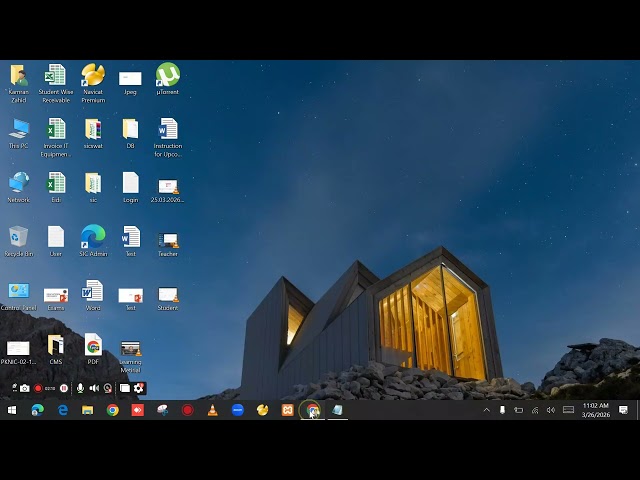Viewport: 640px width, 480px height.
Task: Open the Kamran Zahid user folder icon
Action: click(18, 83)
